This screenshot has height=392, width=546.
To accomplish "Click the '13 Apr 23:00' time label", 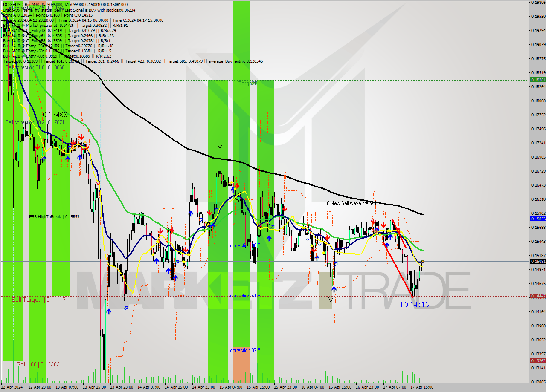I will [x=122, y=387].
